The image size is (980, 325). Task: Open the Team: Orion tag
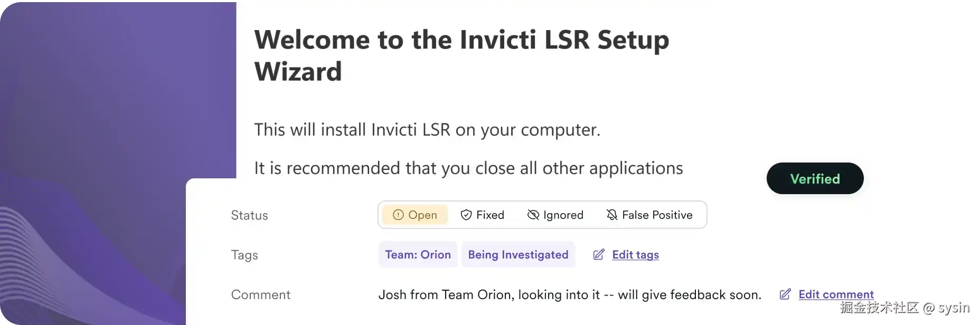418,254
